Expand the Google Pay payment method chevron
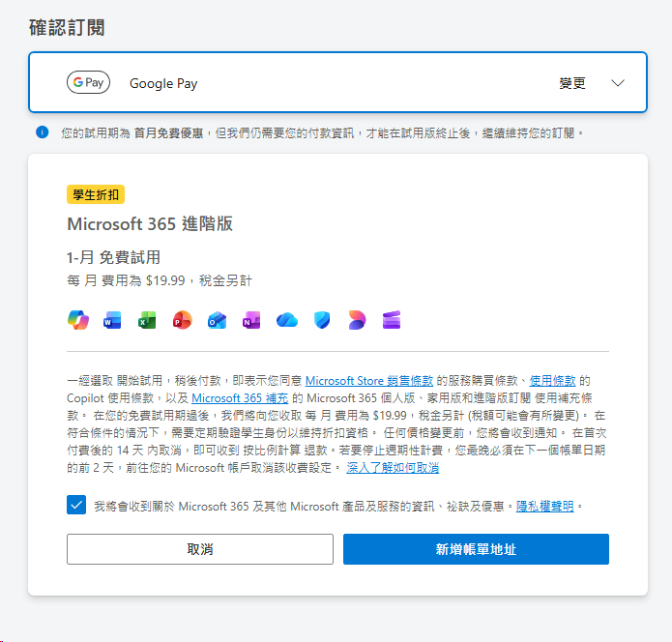This screenshot has width=672, height=642. [x=619, y=83]
